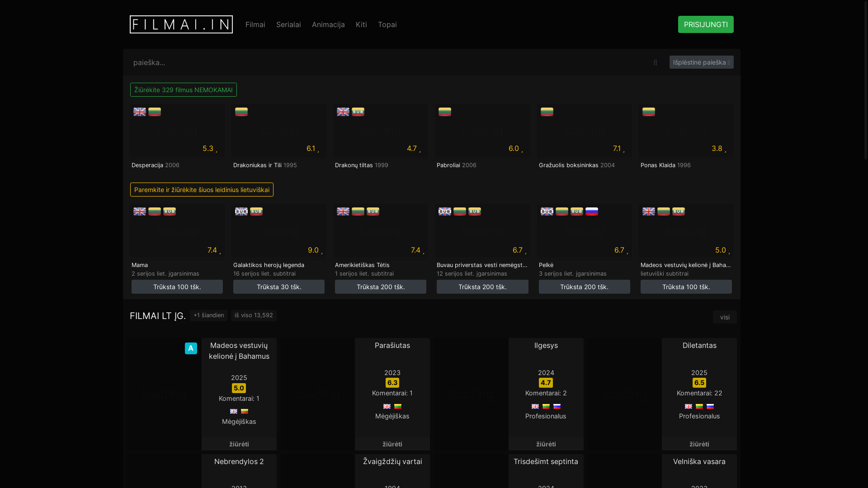Click 'Trūksta 100 tūkst.' under Mama
This screenshot has height=488, width=868.
click(177, 287)
